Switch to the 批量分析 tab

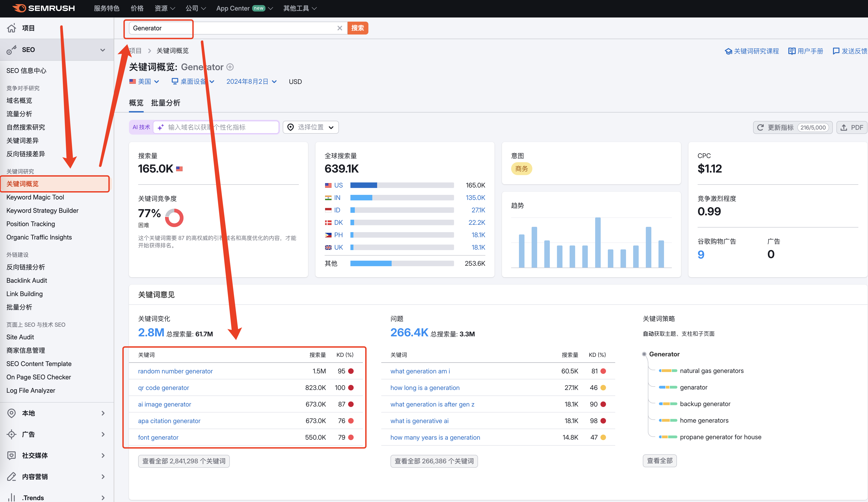(166, 103)
